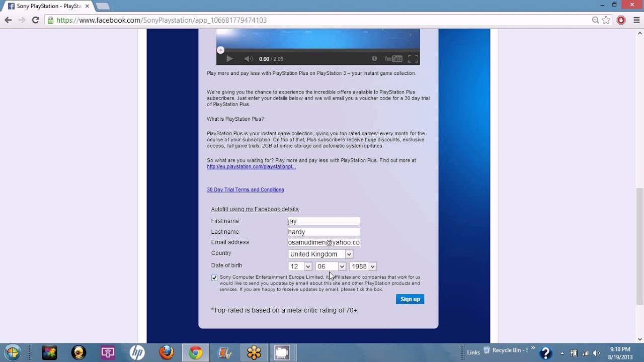Click the Watch Later clock icon in video player
Screen dimensions: 644x362
374,59
